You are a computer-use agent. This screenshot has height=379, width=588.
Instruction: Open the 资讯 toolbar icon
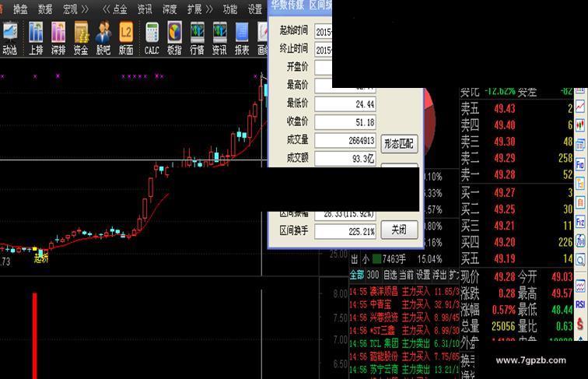coord(219,38)
